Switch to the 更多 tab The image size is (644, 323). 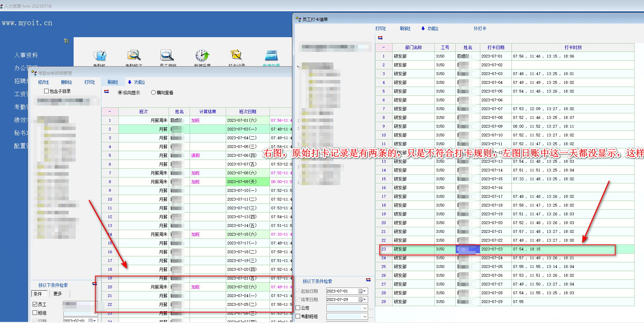[x=58, y=294]
